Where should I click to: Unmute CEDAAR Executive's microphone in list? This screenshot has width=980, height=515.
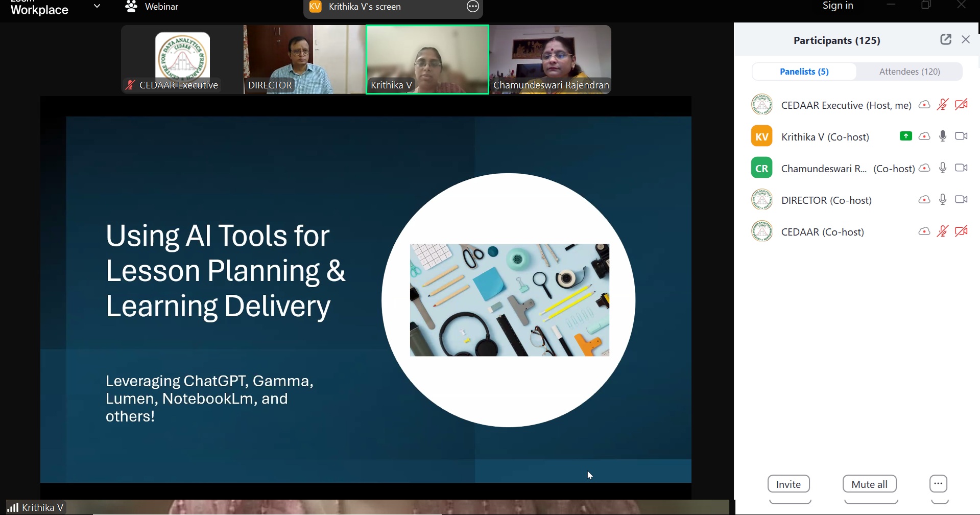click(943, 105)
